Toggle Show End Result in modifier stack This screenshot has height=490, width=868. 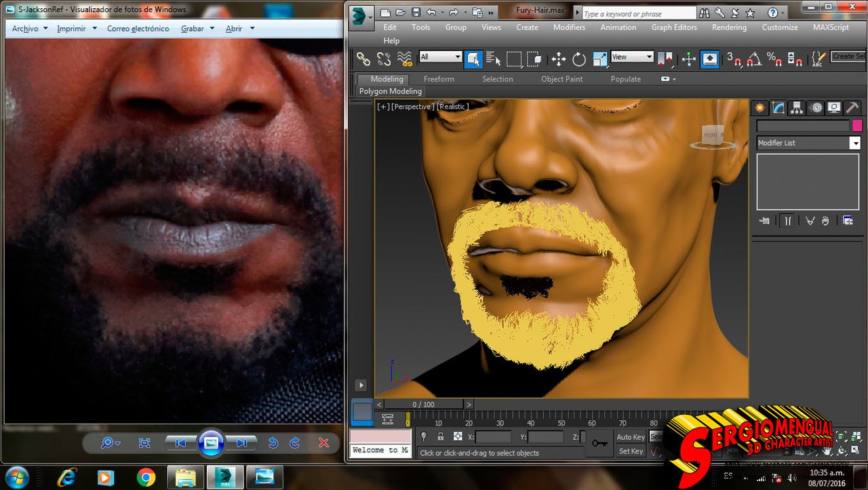787,220
